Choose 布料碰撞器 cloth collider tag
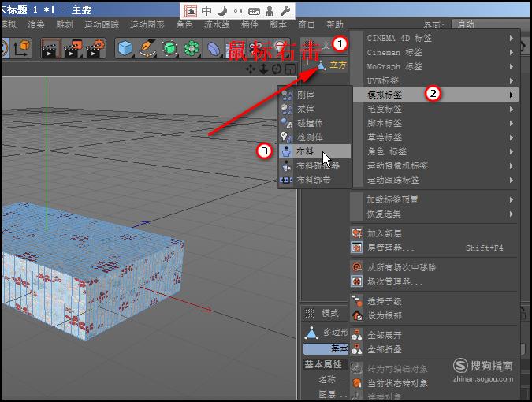The height and width of the screenshot is (402, 532). tap(314, 166)
